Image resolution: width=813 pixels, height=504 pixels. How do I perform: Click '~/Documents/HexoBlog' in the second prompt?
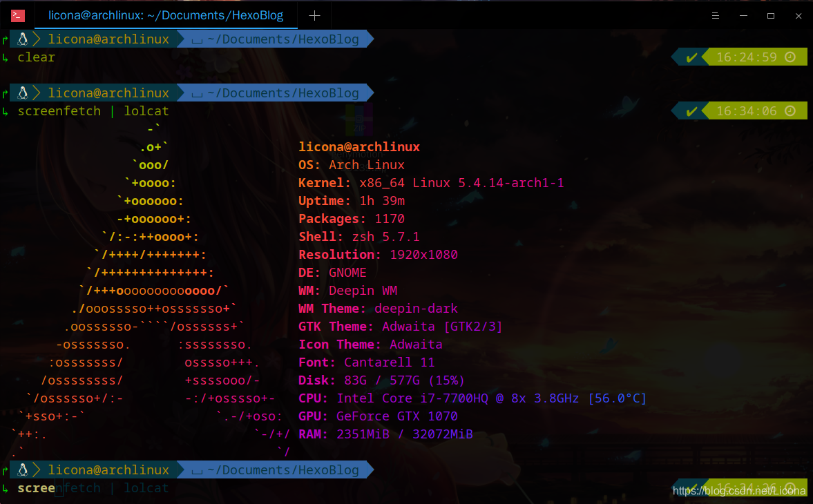pos(283,93)
